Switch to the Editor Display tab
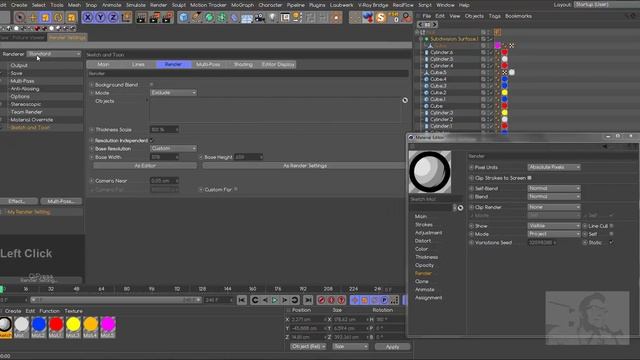Screen dimensions: 640x360 pyautogui.click(x=278, y=64)
